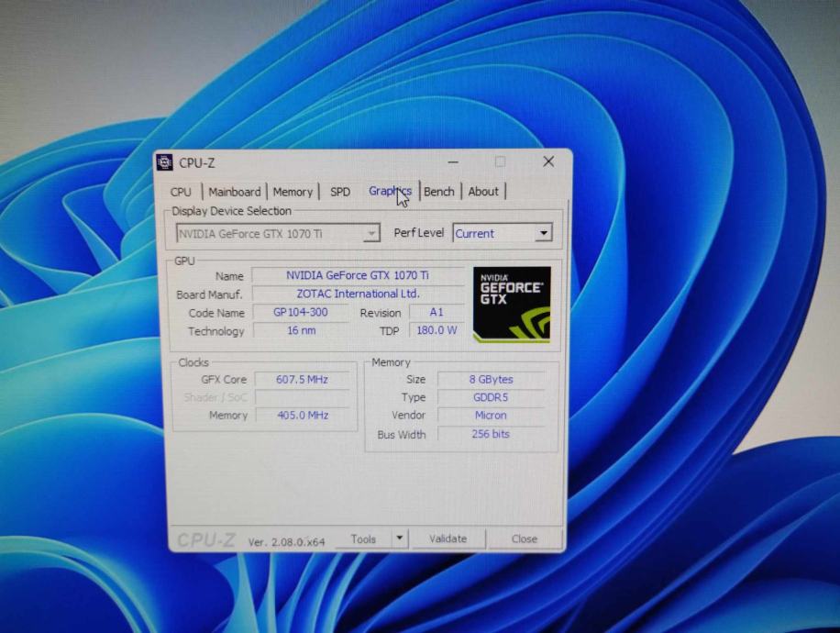Click the GPU Name field value
Screen dimensions: 840x633
pyautogui.click(x=358, y=275)
